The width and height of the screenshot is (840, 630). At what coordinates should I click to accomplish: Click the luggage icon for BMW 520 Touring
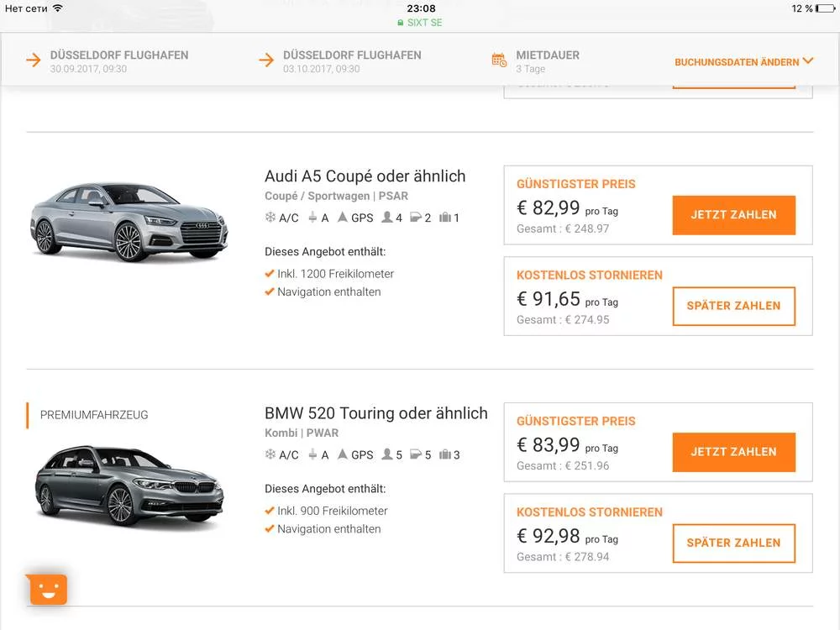pyautogui.click(x=445, y=454)
